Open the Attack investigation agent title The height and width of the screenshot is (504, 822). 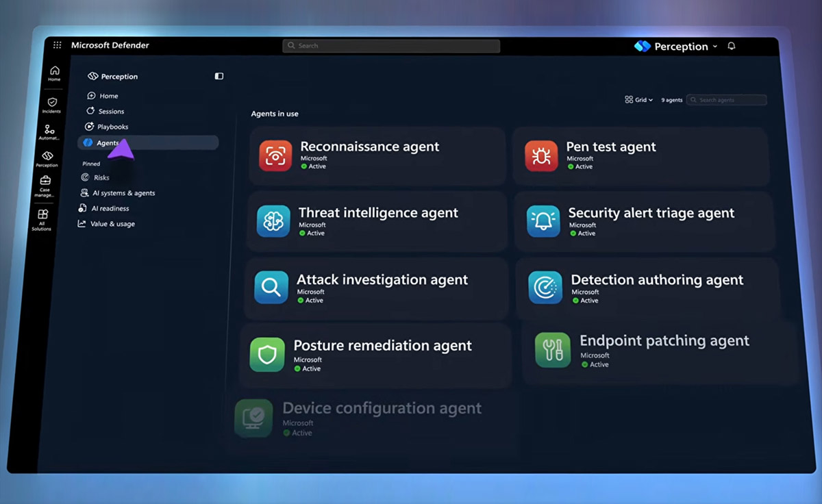[382, 279]
